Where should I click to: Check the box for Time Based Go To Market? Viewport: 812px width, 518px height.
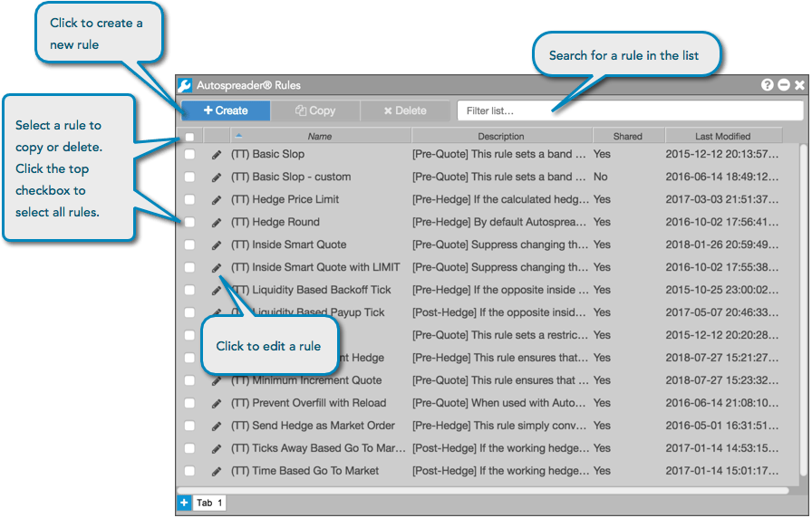coord(189,472)
